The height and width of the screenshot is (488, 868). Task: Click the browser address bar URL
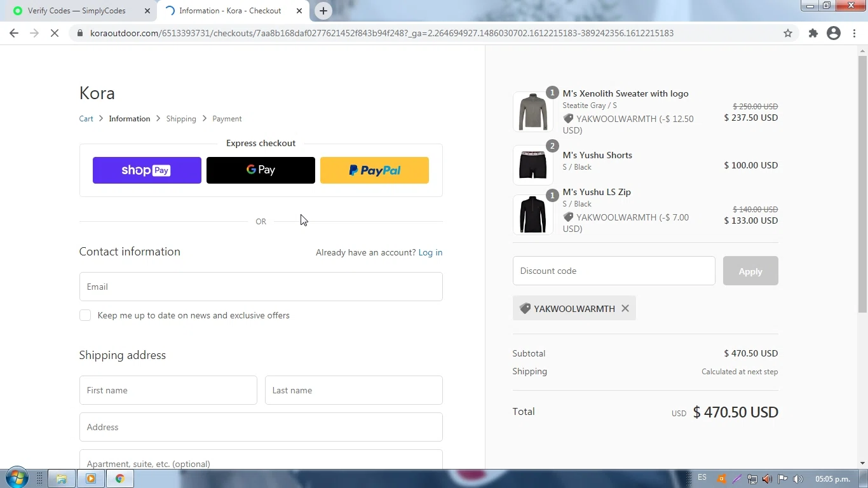[x=381, y=33]
